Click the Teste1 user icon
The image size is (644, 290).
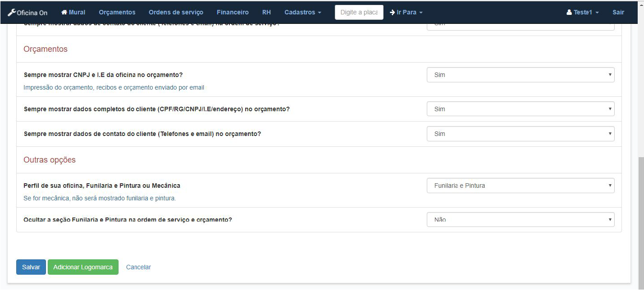569,12
